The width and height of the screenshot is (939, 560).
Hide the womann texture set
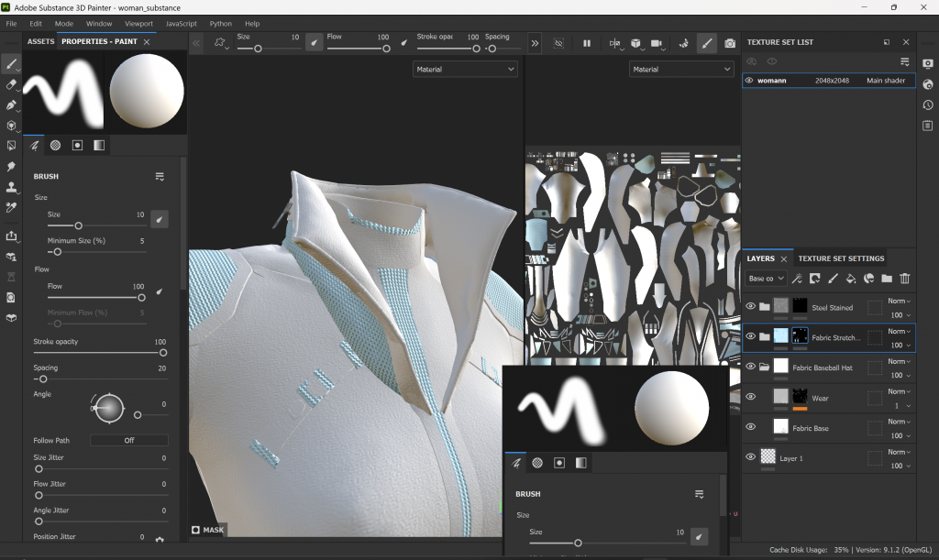[x=749, y=81]
